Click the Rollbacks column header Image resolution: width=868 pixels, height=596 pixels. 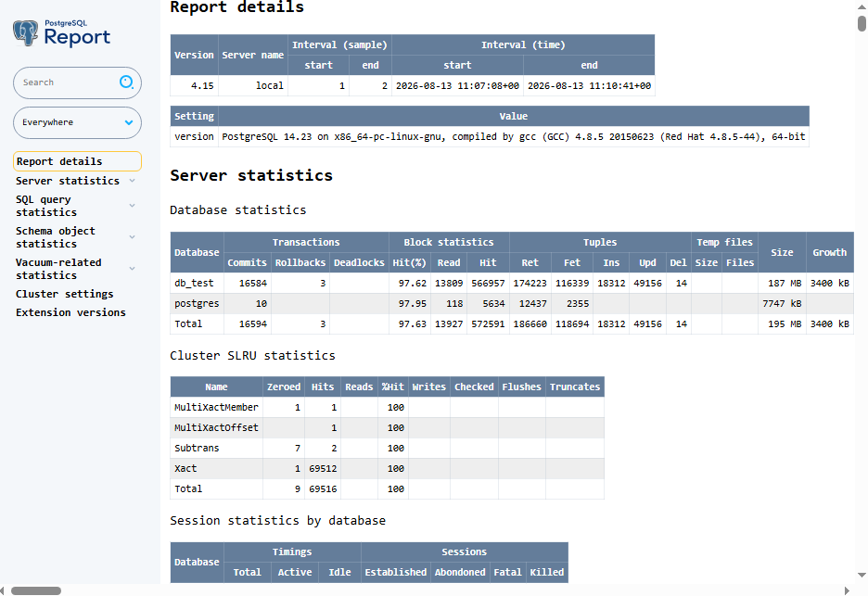[300, 263]
